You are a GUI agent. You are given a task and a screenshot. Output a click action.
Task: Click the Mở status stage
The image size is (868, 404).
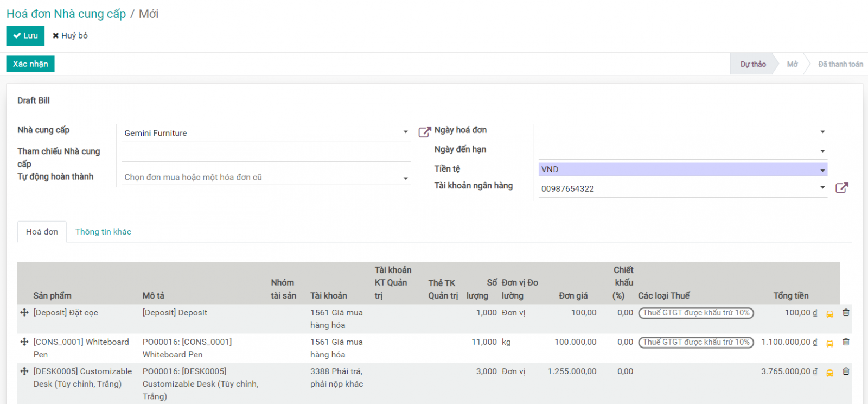coord(792,64)
